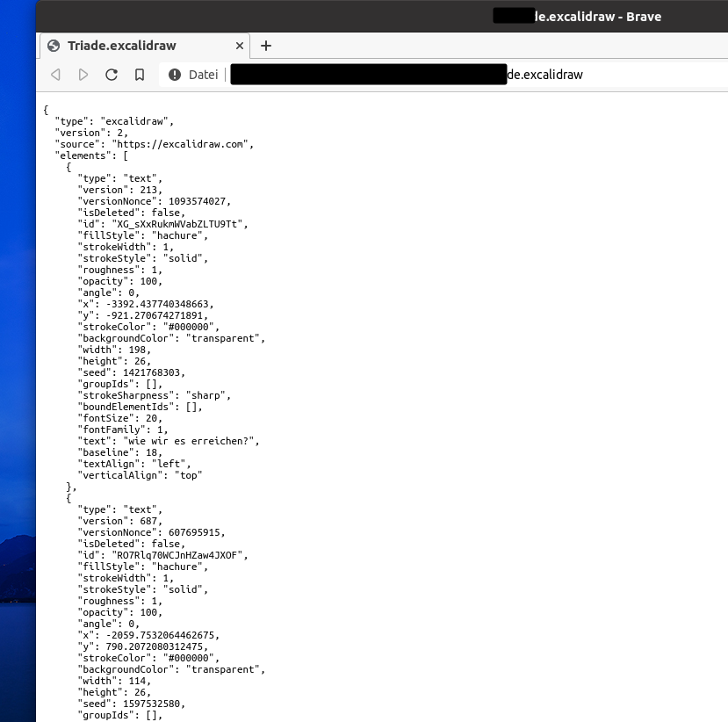Viewport: 728px width, 722px height.
Task: Bookmark this page using the flag icon
Action: (x=140, y=75)
